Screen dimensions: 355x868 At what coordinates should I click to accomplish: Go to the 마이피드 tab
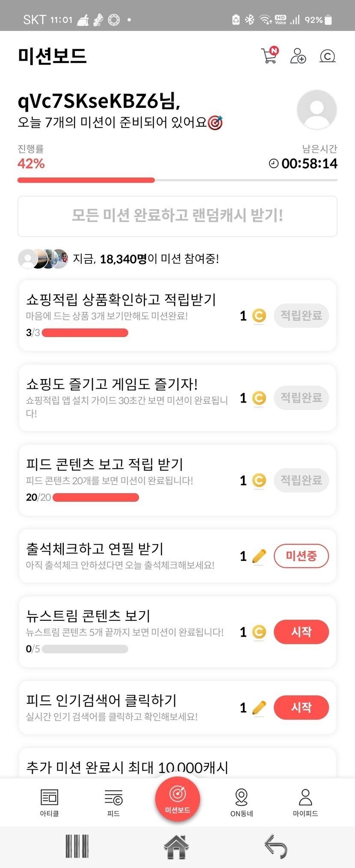[305, 802]
